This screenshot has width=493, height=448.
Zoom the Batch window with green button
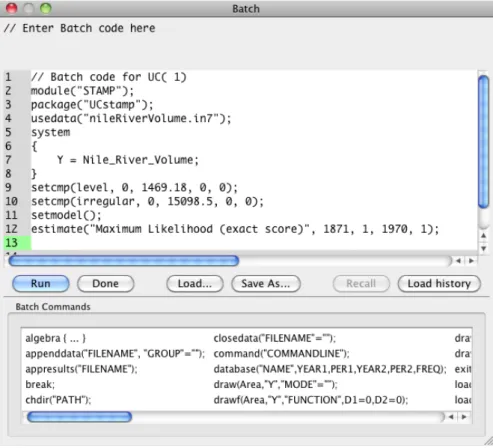tap(46, 8)
